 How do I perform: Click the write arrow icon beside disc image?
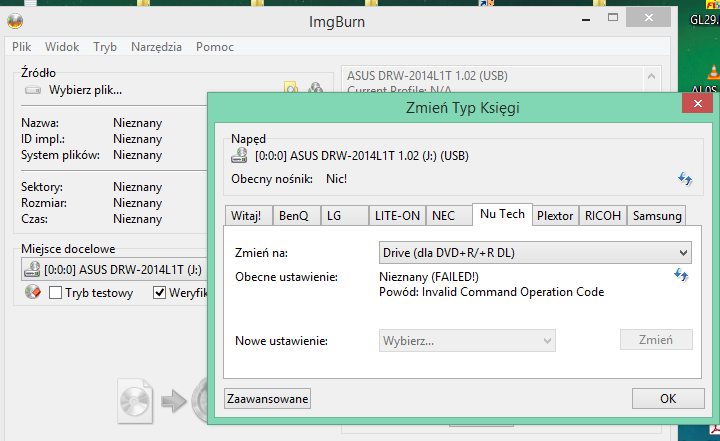(x=174, y=401)
